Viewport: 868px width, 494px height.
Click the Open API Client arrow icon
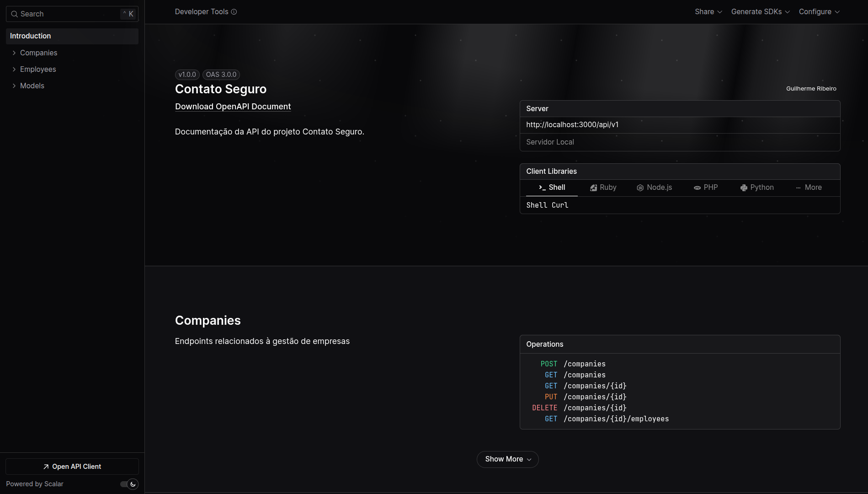coord(46,467)
